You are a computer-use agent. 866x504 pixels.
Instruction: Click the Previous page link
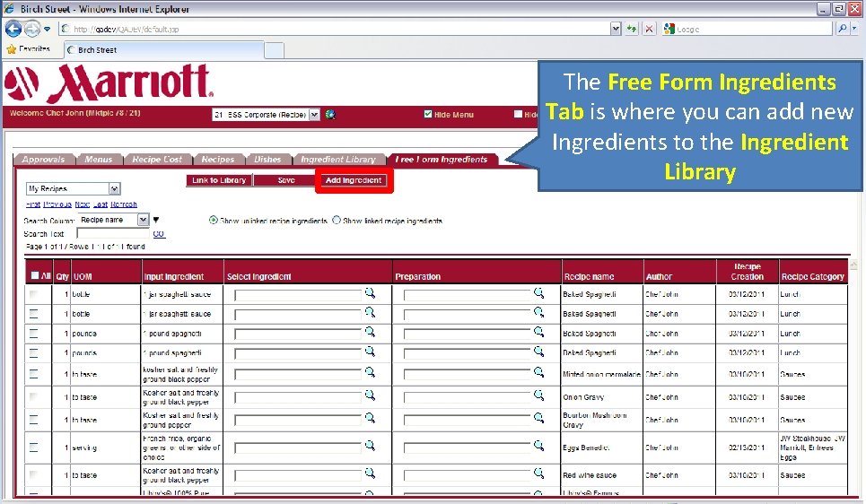pyautogui.click(x=57, y=204)
